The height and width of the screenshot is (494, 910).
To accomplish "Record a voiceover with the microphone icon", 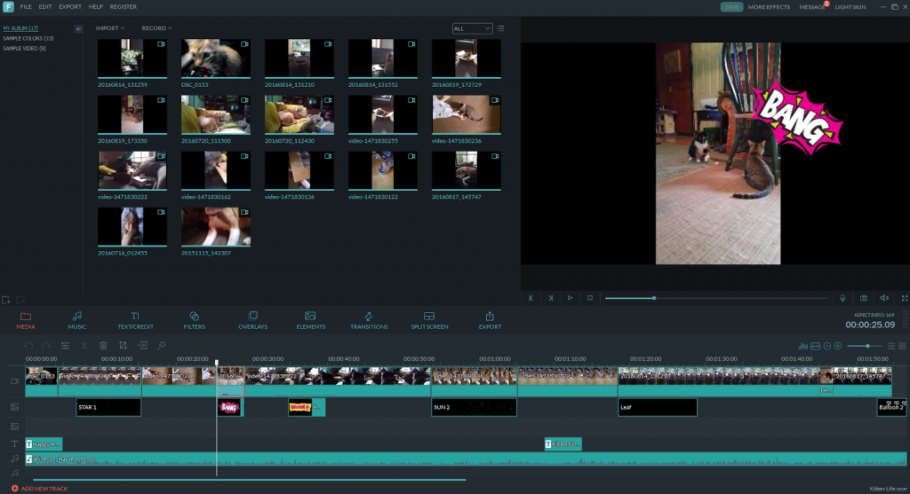I will pos(843,298).
